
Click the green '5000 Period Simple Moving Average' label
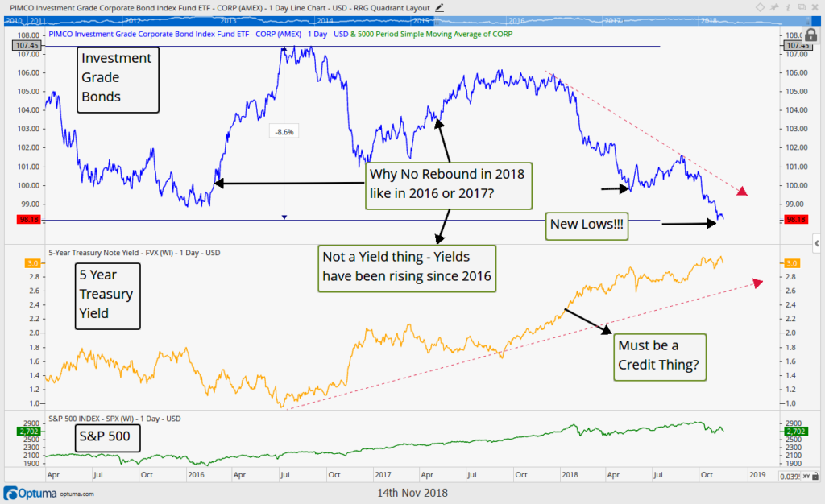[435, 34]
